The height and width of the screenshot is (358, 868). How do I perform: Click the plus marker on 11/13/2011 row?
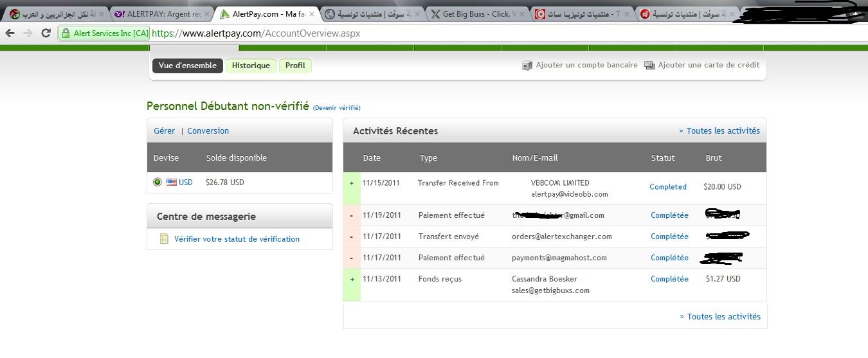352,279
